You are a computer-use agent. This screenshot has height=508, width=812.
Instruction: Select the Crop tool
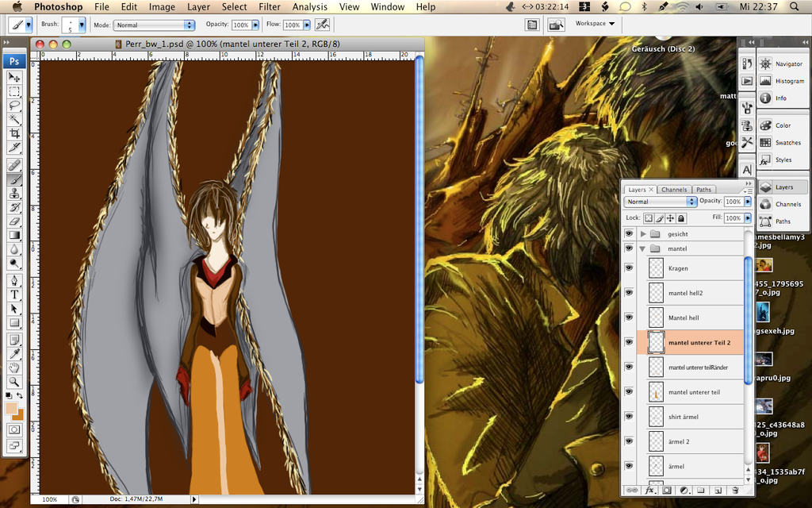pos(14,133)
